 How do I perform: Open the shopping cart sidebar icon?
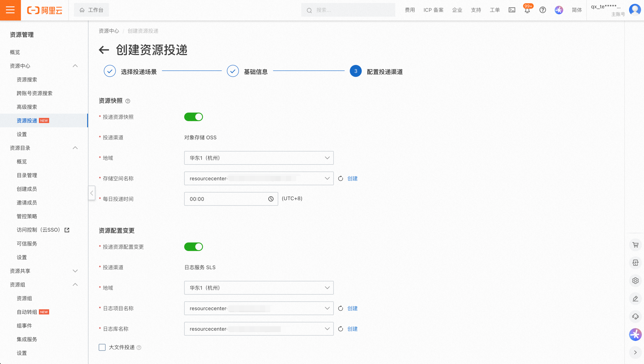(x=635, y=245)
